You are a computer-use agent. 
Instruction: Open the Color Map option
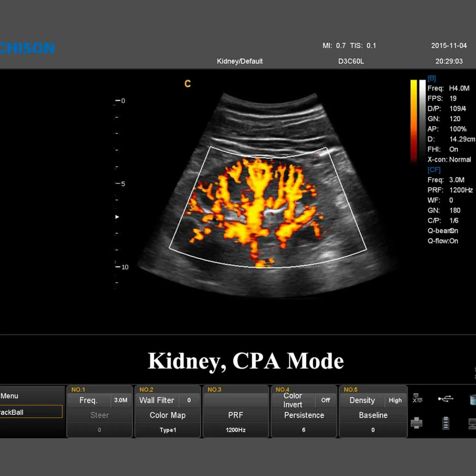(x=168, y=415)
